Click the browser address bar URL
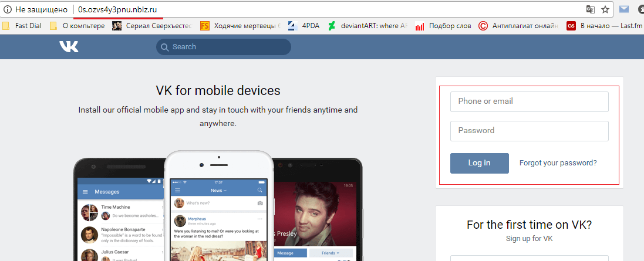 coord(117,9)
